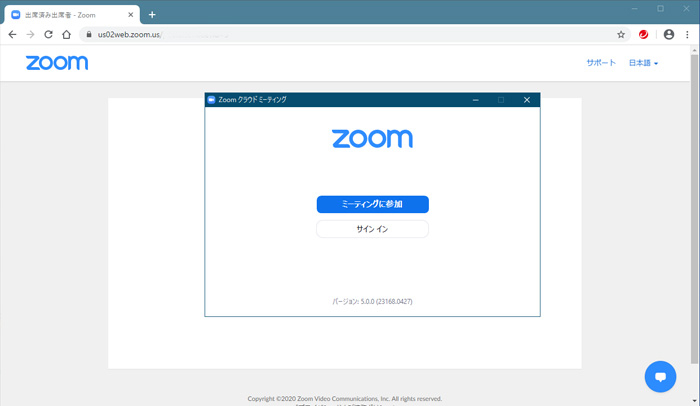This screenshot has width=700, height=406.
Task: Reload the Zoom web page
Action: (48, 34)
